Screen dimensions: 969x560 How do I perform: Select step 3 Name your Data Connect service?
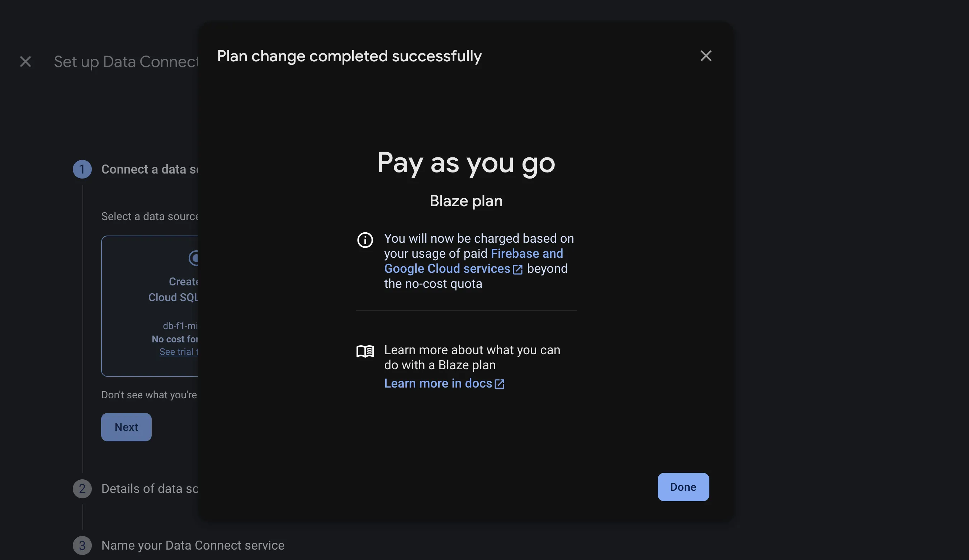pos(179,545)
